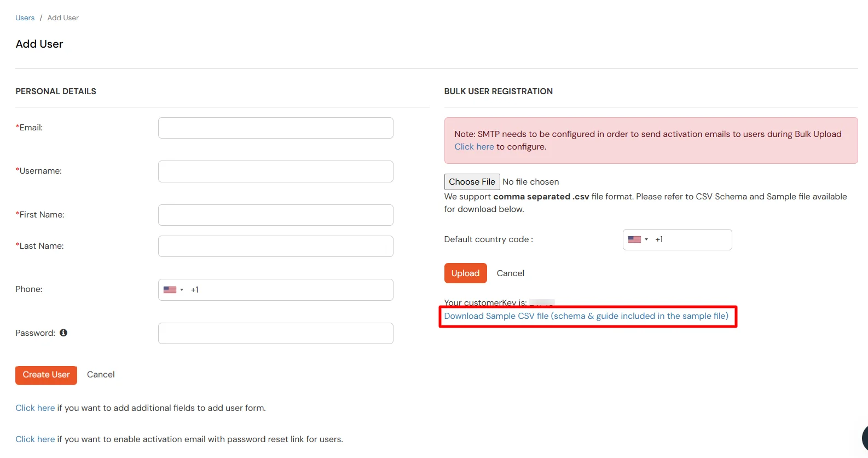Image resolution: width=868 pixels, height=458 pixels.
Task: Focus the Password field
Action: [x=275, y=333]
